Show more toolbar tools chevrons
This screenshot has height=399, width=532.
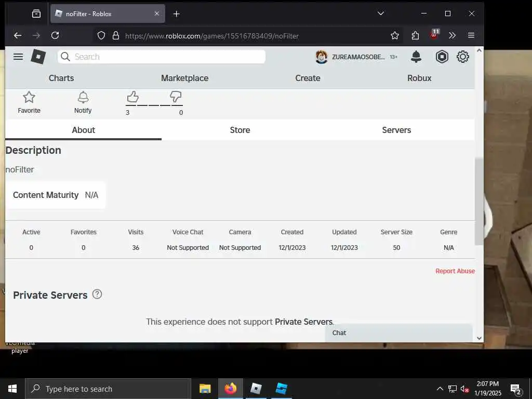click(x=453, y=36)
